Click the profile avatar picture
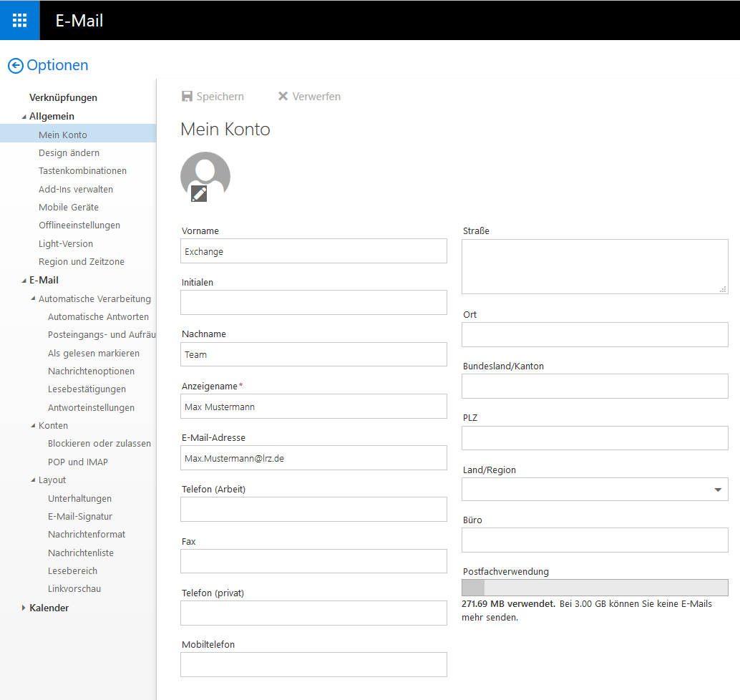The width and height of the screenshot is (740, 700). tap(205, 172)
